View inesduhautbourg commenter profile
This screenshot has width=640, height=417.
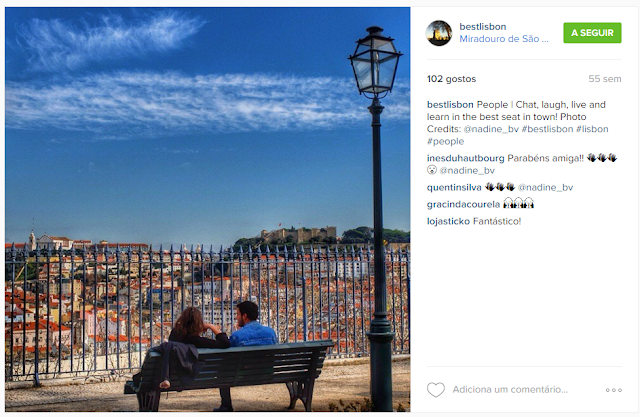pyautogui.click(x=465, y=158)
